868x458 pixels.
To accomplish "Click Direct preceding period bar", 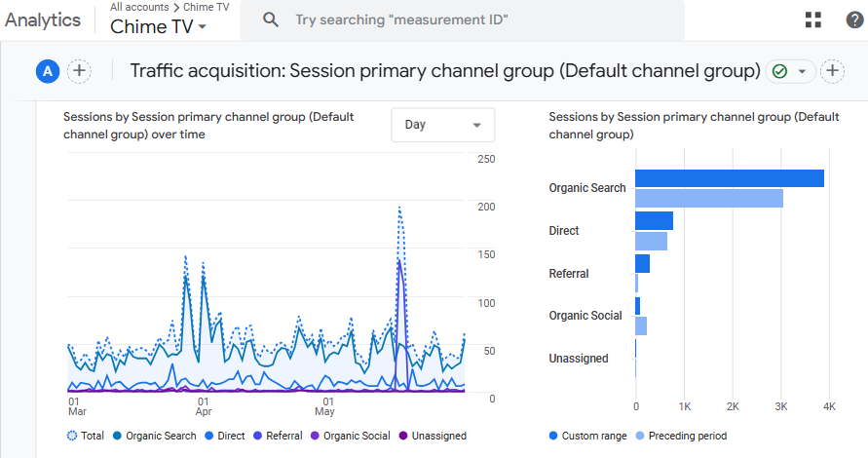I will (x=651, y=242).
